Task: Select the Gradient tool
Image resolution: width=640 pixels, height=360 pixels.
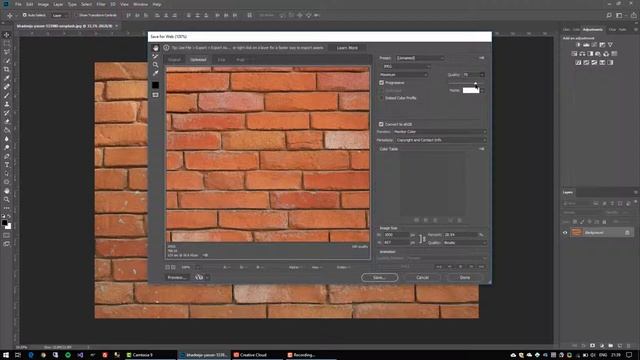Action: 7,130
